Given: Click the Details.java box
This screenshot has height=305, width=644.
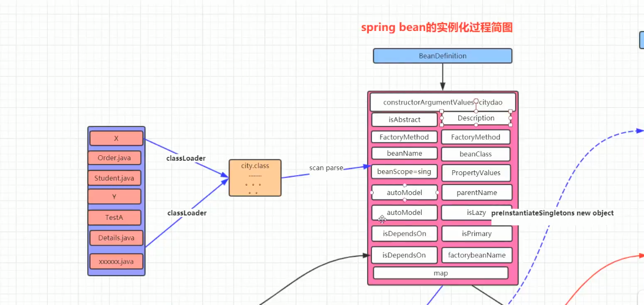Looking at the screenshot, I should [116, 238].
